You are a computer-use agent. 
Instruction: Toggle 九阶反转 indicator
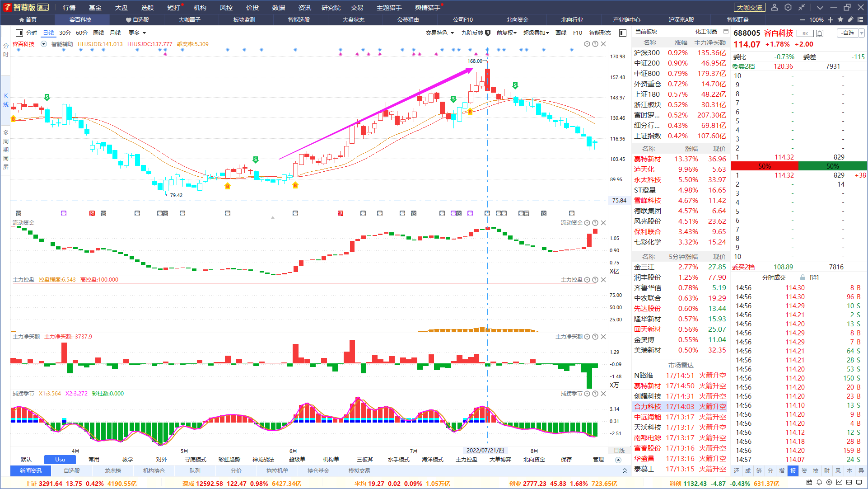point(476,33)
